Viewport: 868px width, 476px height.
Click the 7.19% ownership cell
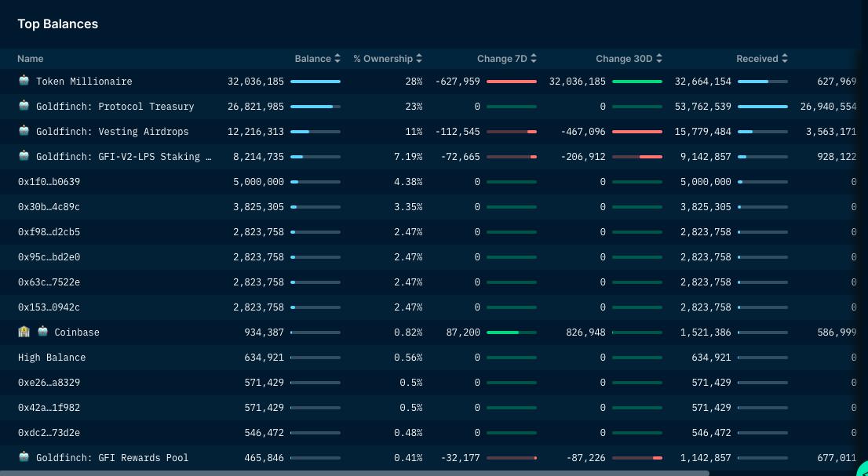(408, 157)
